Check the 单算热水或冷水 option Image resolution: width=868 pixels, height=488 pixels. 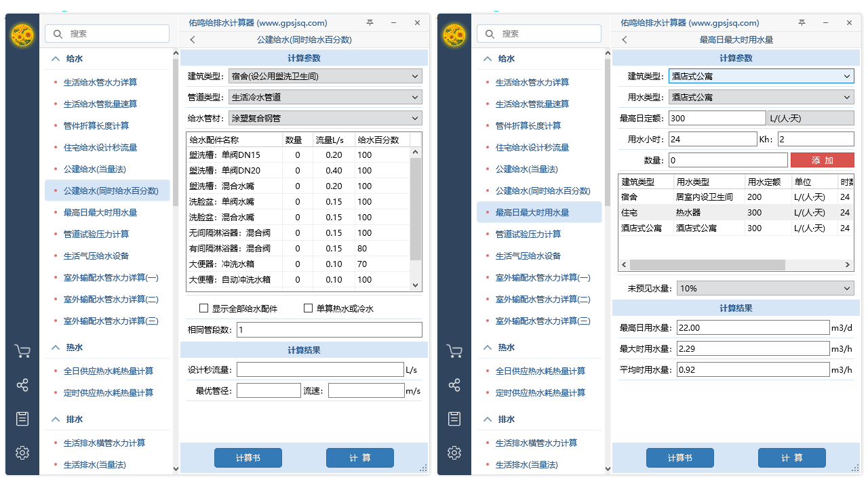click(309, 308)
